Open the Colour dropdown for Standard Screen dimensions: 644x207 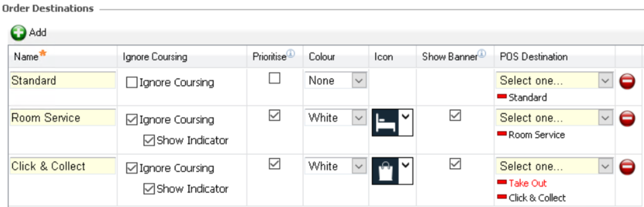(359, 81)
